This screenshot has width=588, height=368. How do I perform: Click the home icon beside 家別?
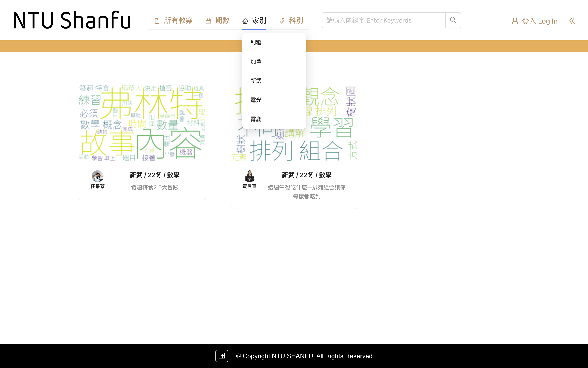coord(245,21)
